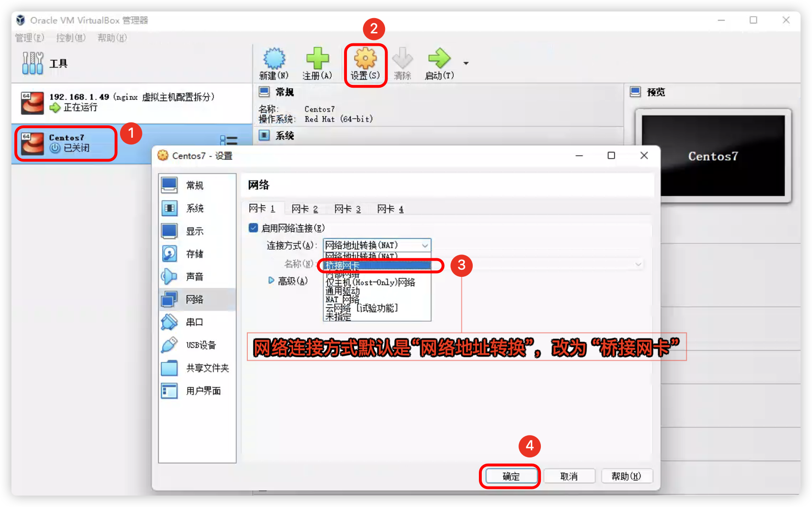Open 共享文件夹 settings category
The height and width of the screenshot is (507, 812).
pyautogui.click(x=197, y=368)
